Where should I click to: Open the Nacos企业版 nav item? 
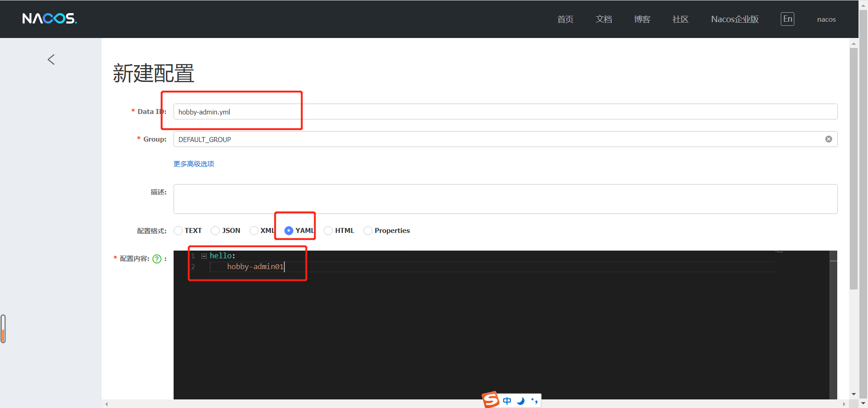click(735, 19)
